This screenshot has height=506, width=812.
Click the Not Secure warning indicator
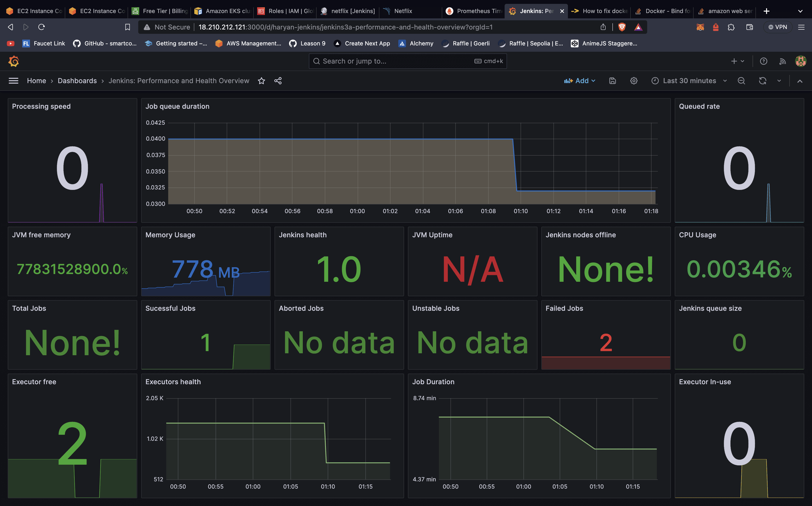click(167, 27)
